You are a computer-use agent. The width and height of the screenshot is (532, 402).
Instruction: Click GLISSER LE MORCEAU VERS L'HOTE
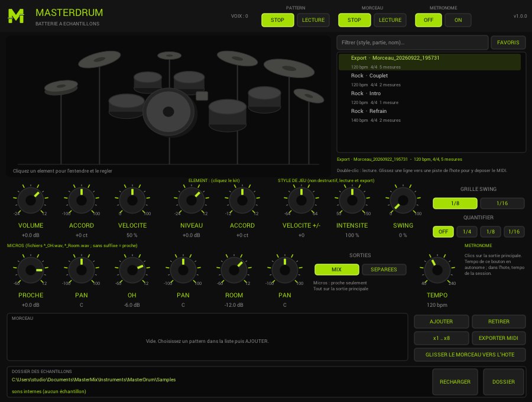pyautogui.click(x=470, y=355)
